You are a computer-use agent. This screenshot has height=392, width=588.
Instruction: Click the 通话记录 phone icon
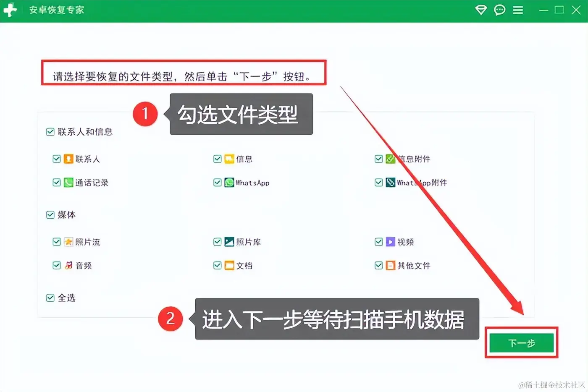68,183
